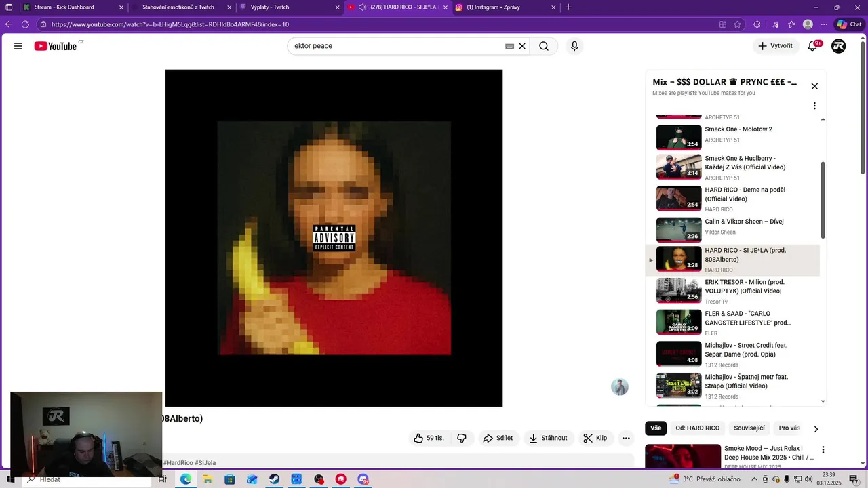Play HARD RICO - Deme na poděl
The width and height of the screenshot is (868, 488).
coord(732,199)
